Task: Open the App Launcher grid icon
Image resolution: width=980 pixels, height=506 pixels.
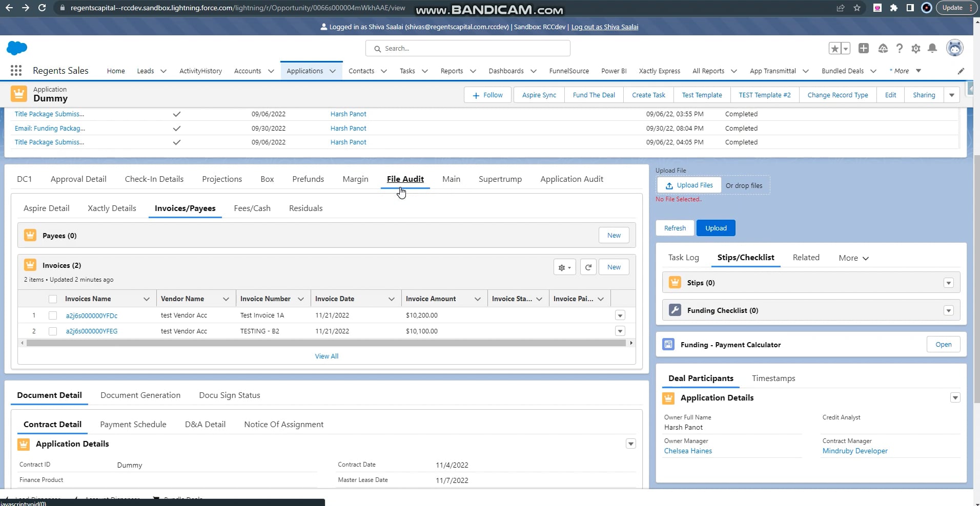Action: click(15, 70)
